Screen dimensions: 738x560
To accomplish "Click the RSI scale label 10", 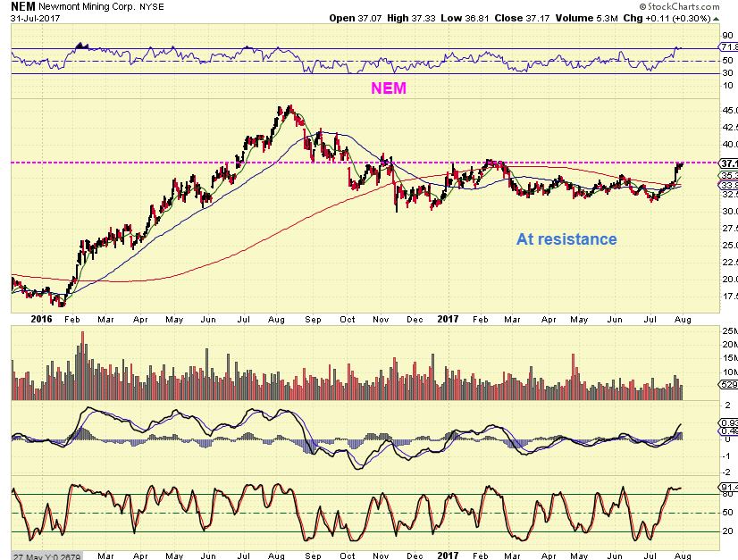I will [x=727, y=85].
